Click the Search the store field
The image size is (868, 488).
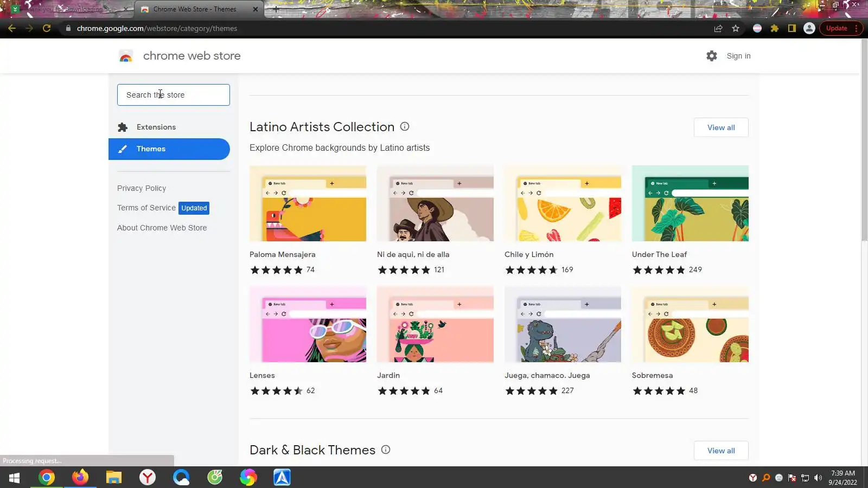click(x=174, y=95)
